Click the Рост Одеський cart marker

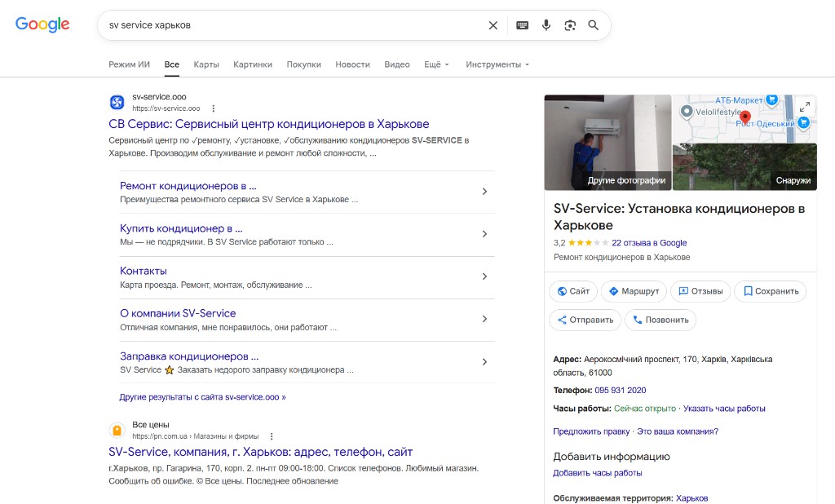coord(803,123)
